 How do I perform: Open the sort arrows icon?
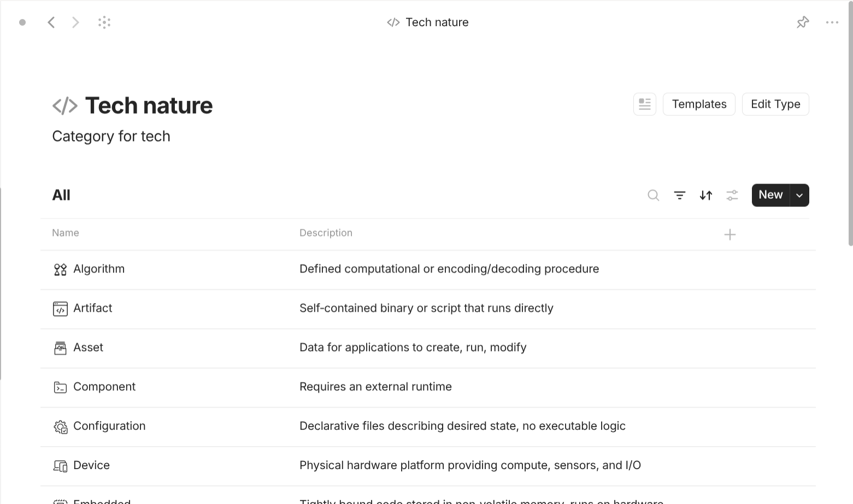pos(705,195)
